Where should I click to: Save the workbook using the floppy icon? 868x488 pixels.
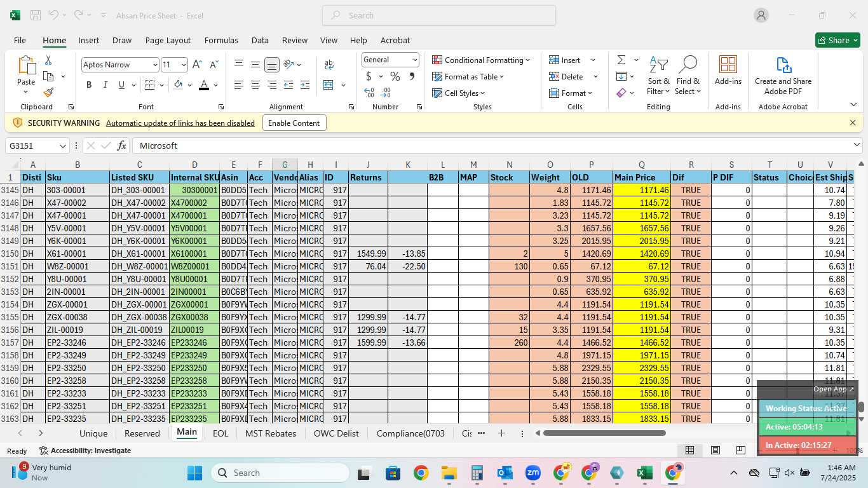36,15
